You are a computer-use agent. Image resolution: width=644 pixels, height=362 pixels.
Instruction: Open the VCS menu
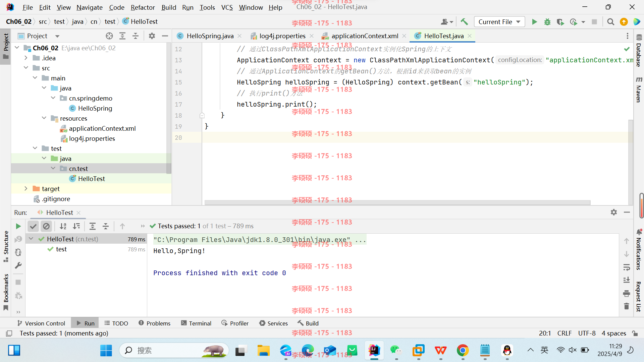tap(227, 7)
